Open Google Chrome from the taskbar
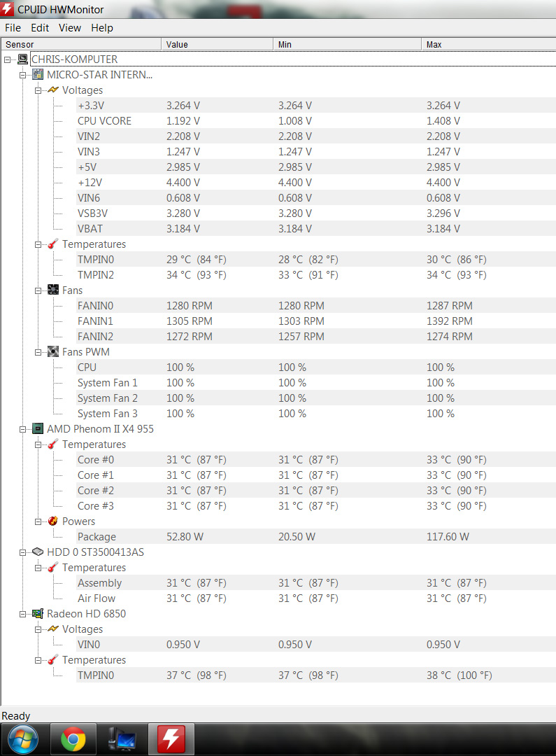Screen dimensions: 556x756 coord(73,739)
